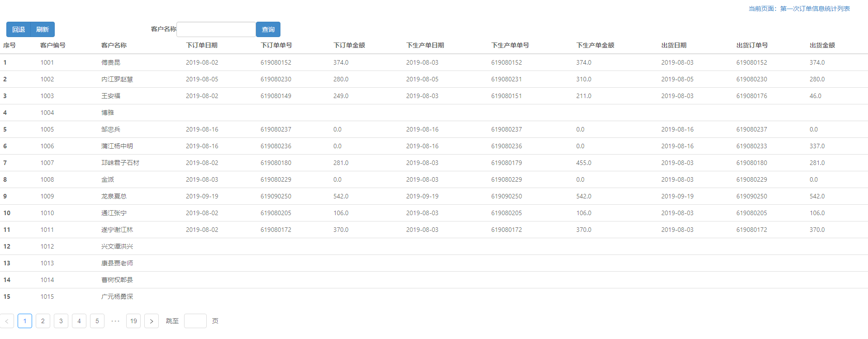This screenshot has width=868, height=339.
Task: Select customer name 曹树权郫县
Action: coord(117,280)
